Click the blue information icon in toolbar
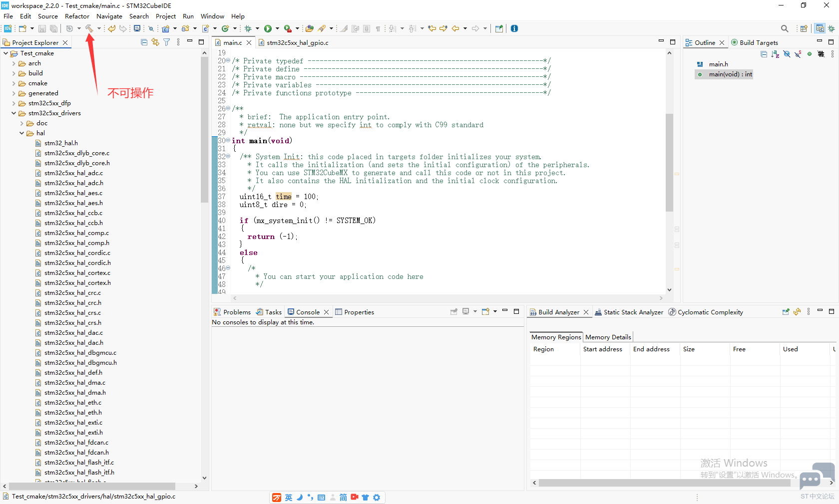 pos(514,28)
